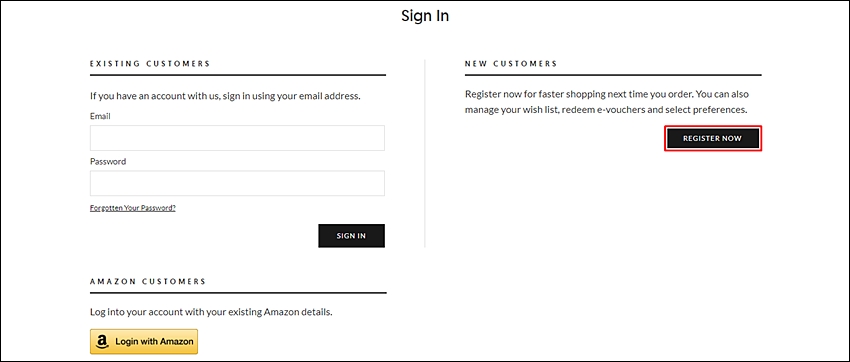The height and width of the screenshot is (362, 850).
Task: Open the Forgotten Your Password link
Action: (x=133, y=208)
